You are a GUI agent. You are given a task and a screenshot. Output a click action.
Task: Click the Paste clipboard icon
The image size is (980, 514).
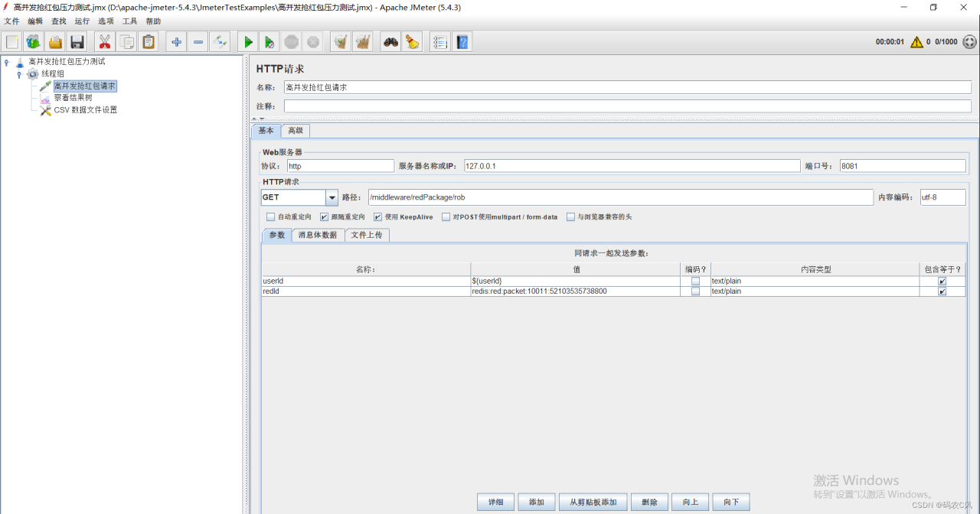tap(148, 42)
